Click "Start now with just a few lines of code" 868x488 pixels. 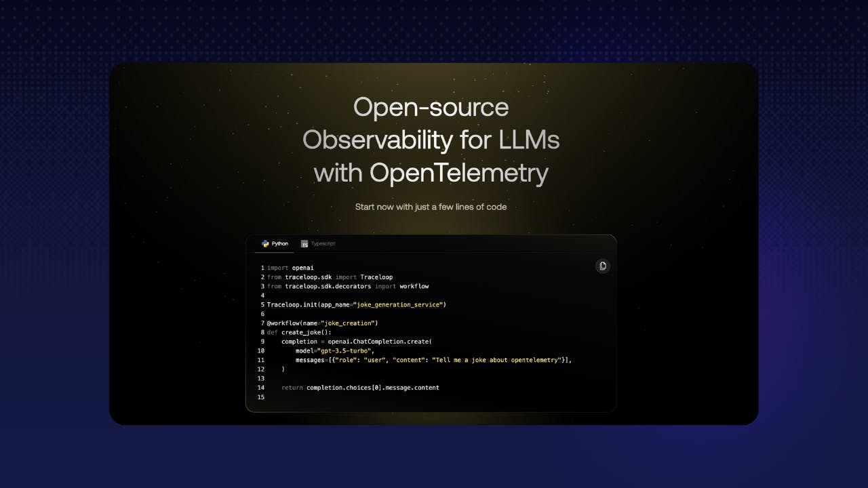(x=431, y=207)
